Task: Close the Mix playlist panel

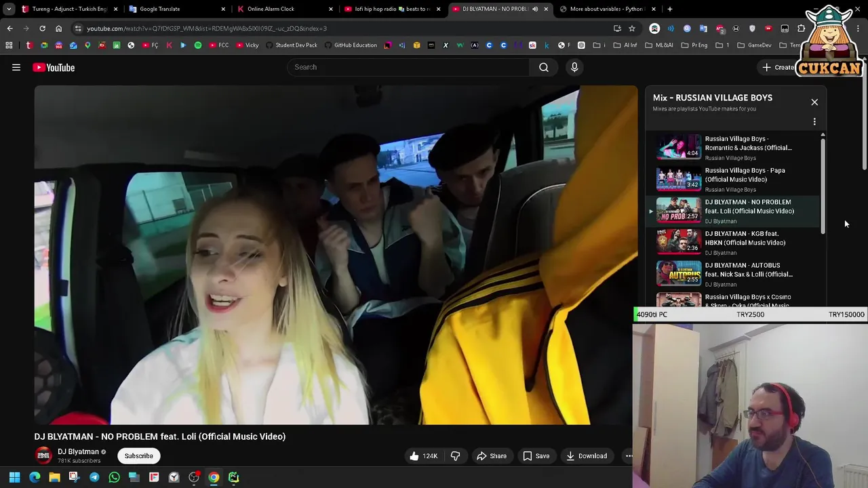Action: point(814,102)
